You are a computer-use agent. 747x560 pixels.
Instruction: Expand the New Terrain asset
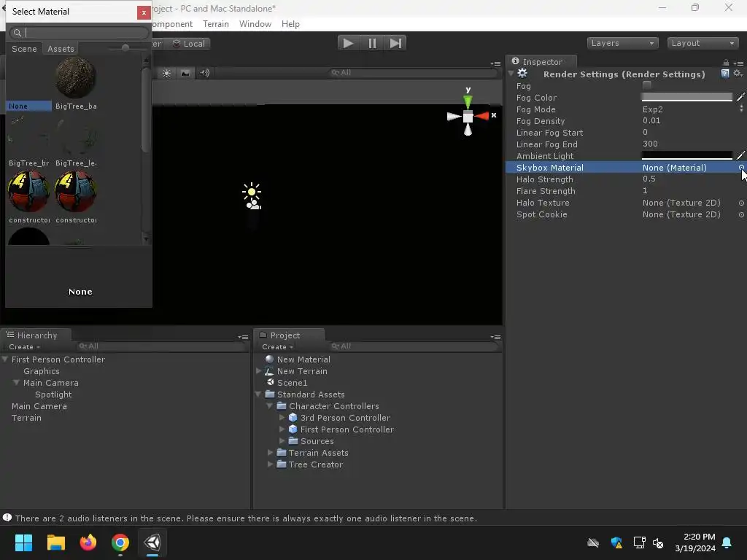click(259, 371)
